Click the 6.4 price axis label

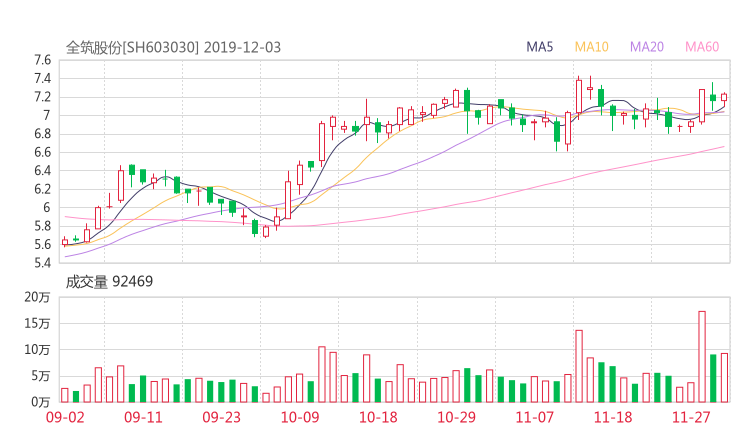coord(42,170)
